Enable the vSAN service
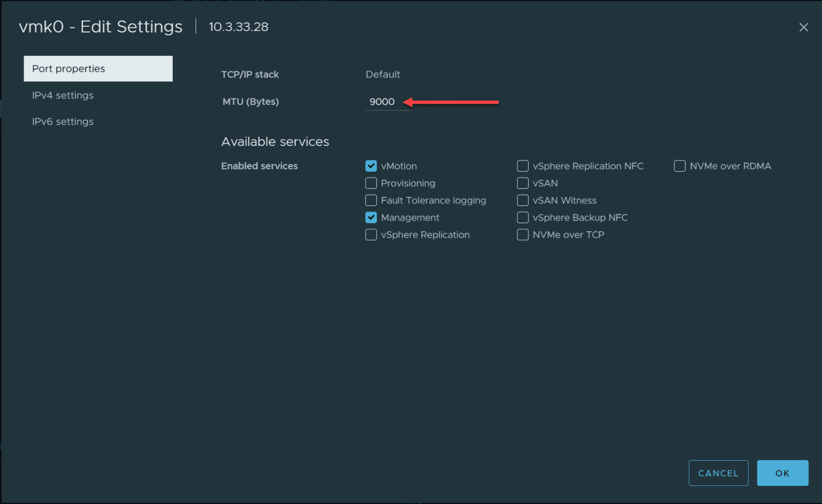 (x=522, y=183)
